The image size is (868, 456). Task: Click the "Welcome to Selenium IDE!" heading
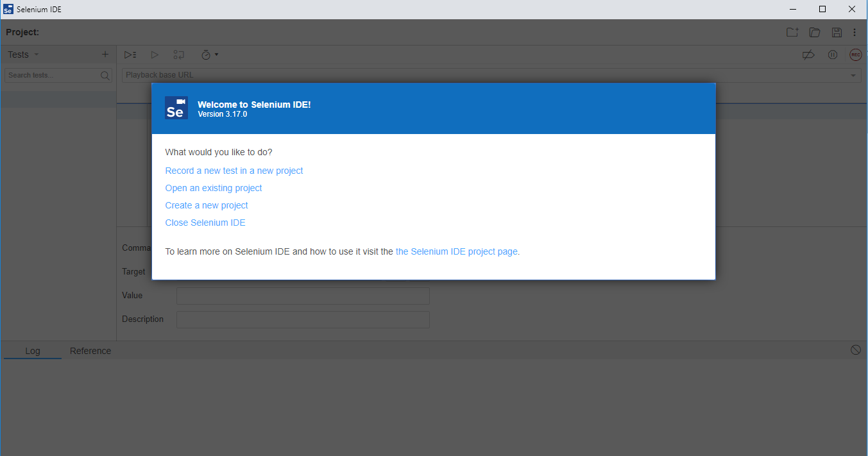(x=254, y=105)
